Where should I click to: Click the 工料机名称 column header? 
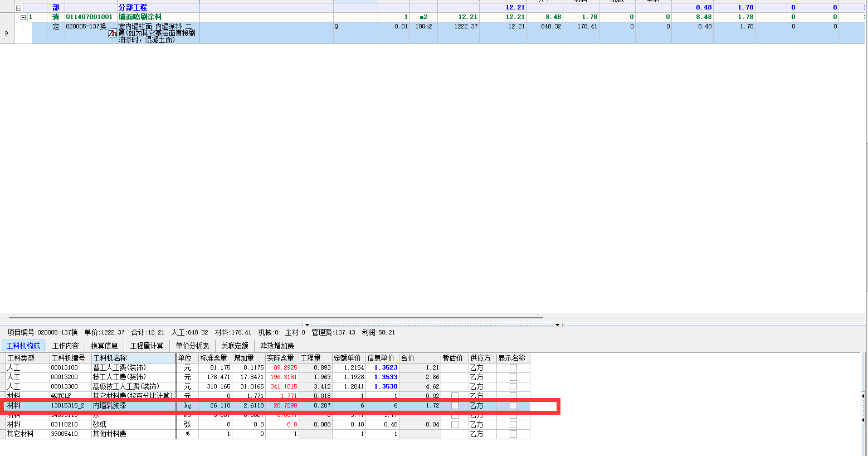(134, 358)
